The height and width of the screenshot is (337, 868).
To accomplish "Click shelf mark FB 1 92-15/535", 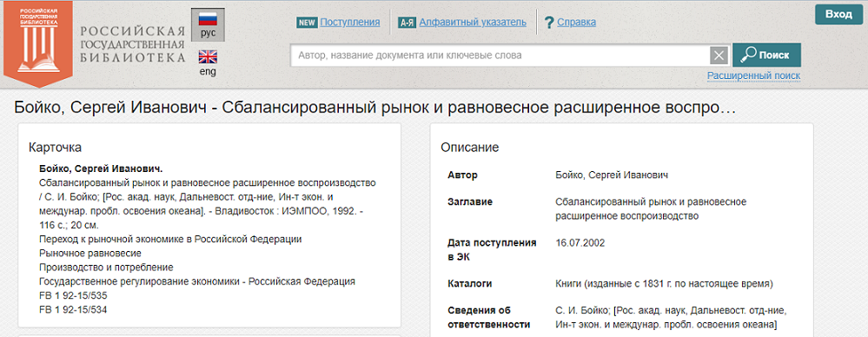I will pos(72,295).
